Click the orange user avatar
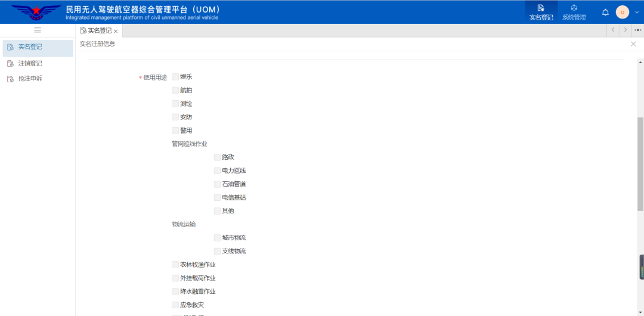The image size is (644, 316). click(x=622, y=12)
